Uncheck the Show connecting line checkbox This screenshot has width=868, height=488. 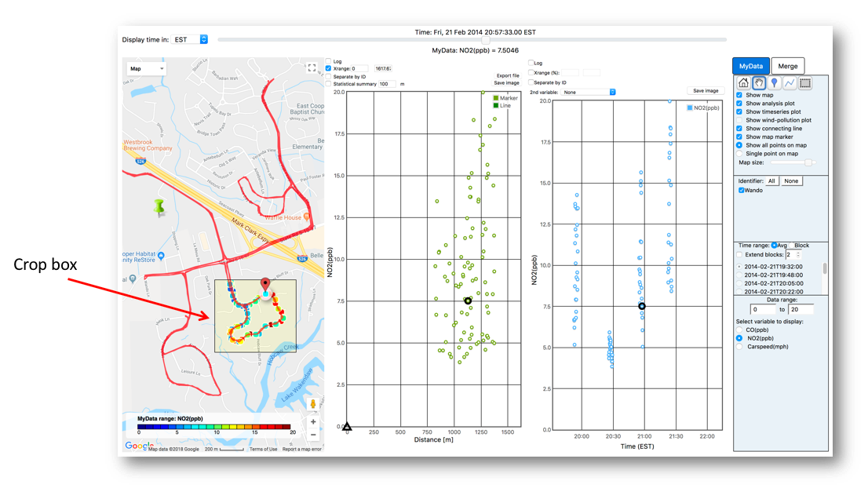tap(739, 129)
